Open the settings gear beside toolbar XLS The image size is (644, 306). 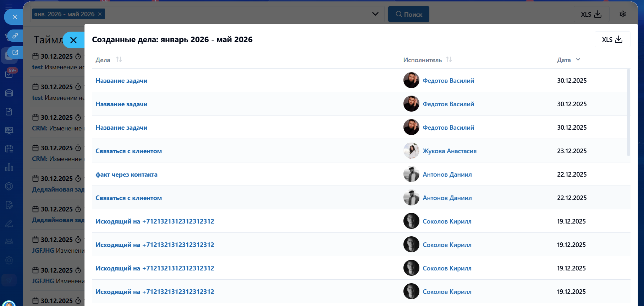pos(623,14)
